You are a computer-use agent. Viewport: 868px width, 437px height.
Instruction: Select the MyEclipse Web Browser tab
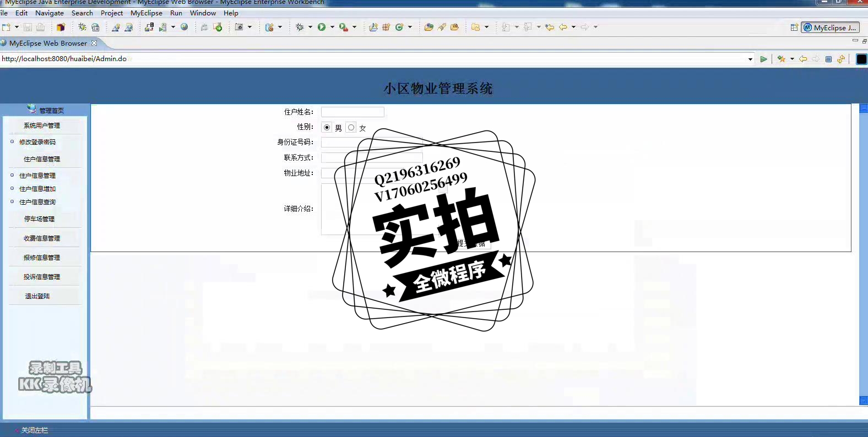point(48,43)
